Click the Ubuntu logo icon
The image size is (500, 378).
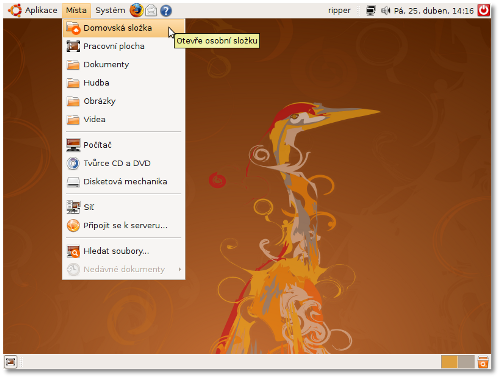(x=15, y=10)
